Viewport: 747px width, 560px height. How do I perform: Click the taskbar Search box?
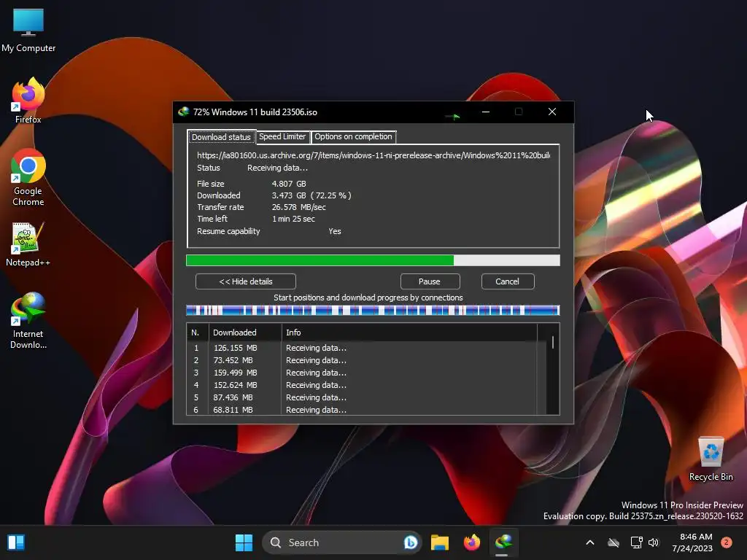click(x=341, y=542)
